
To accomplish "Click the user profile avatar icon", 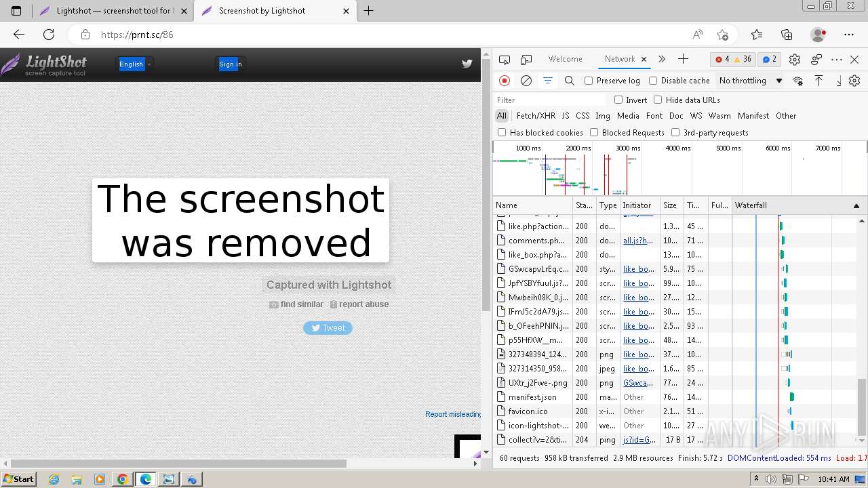I will [x=818, y=35].
